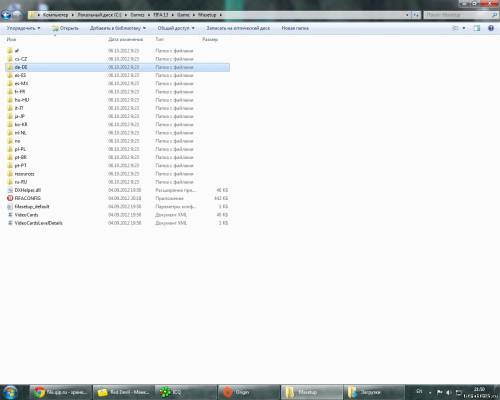
Task: Sort files by the Имя column header
Action: click(11, 39)
